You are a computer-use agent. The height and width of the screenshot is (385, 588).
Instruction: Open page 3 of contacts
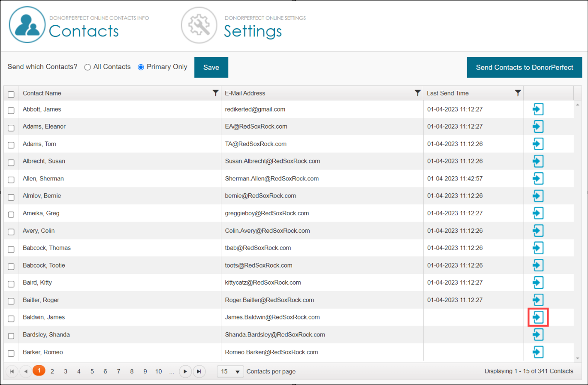click(66, 371)
